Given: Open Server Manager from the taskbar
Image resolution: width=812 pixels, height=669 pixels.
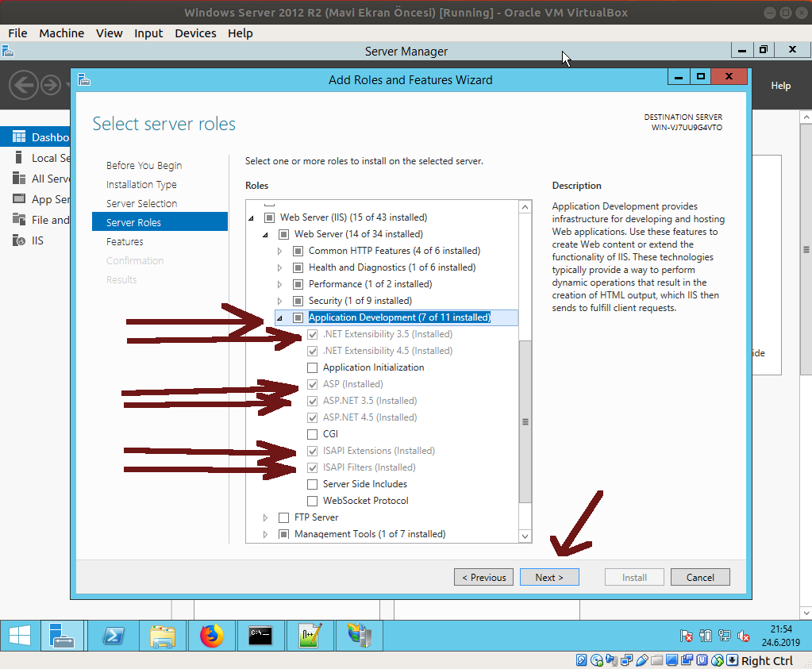Looking at the screenshot, I should tap(62, 636).
